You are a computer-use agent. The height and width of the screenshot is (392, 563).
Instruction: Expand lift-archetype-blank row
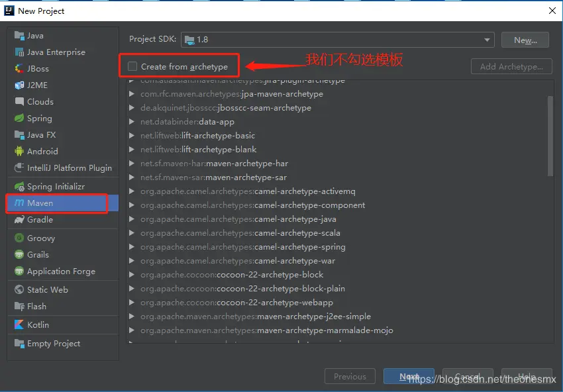132,150
